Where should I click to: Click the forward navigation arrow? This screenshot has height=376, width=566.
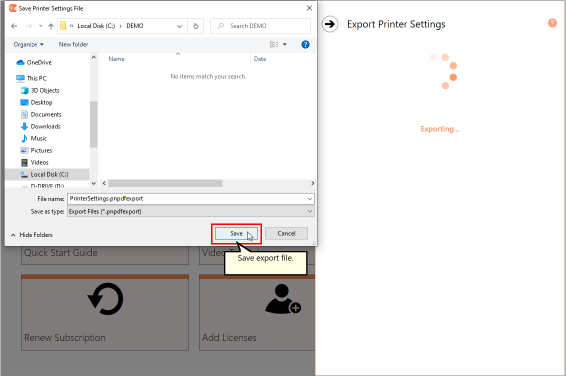coord(29,26)
